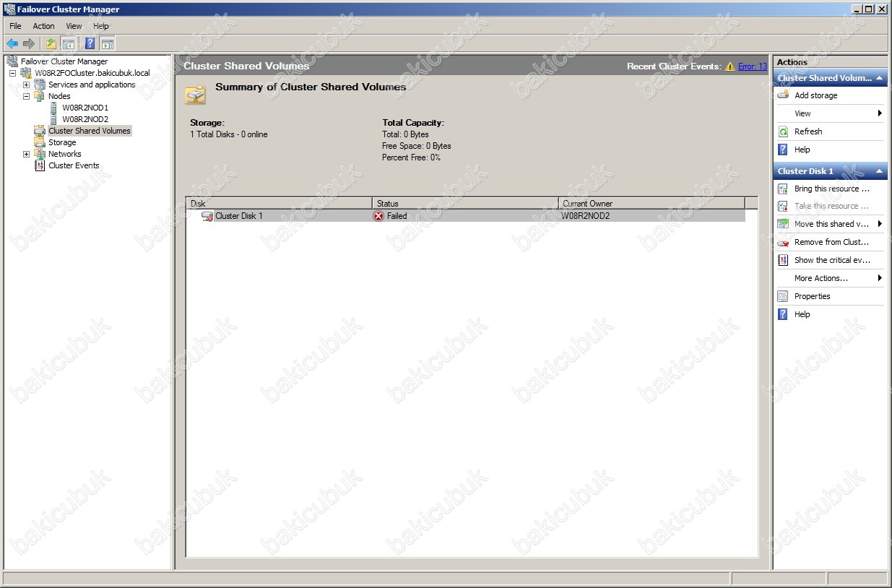Click the Show critical events icon
The width and height of the screenshot is (892, 588).
click(x=783, y=260)
